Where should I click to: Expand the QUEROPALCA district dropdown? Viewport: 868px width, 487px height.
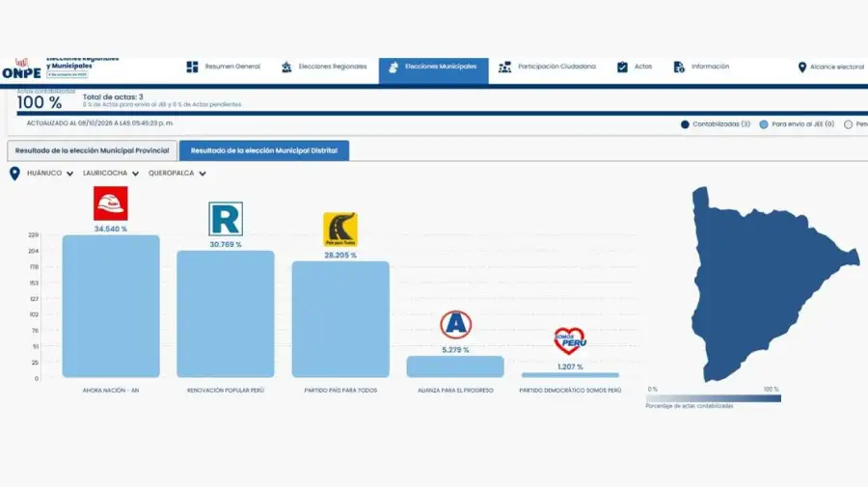click(x=177, y=174)
